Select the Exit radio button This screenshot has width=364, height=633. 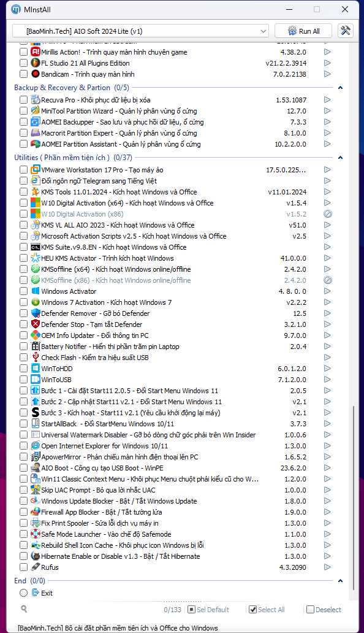pyautogui.click(x=23, y=593)
